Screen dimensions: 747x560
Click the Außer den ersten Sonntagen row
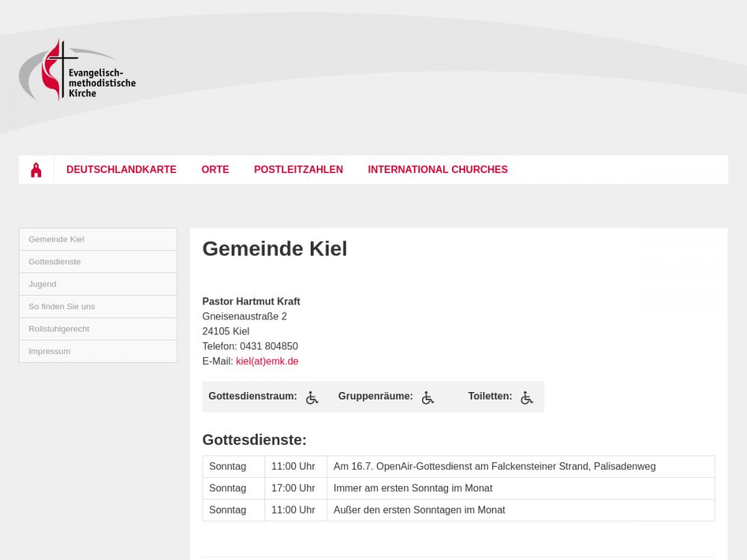(x=419, y=510)
